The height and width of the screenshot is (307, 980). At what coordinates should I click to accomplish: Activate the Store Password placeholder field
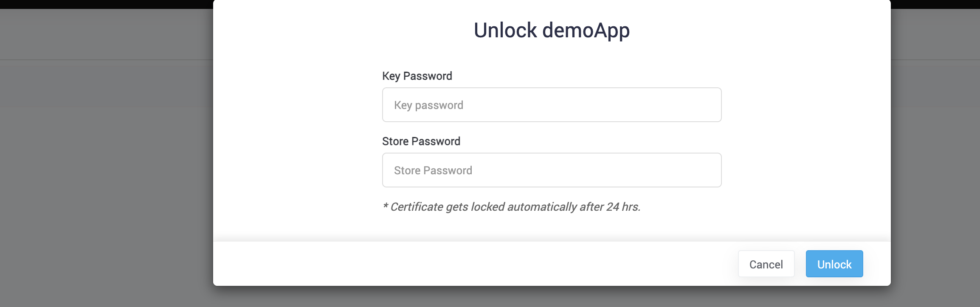(551, 170)
